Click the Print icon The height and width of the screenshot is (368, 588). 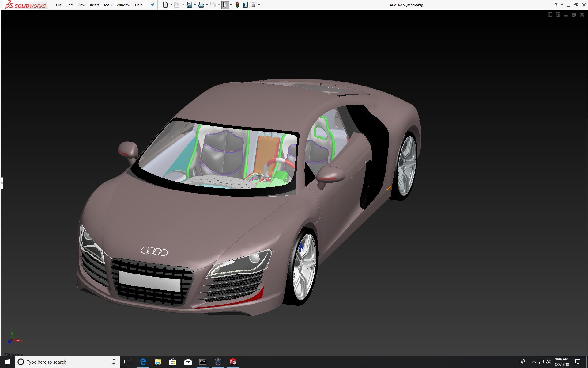pos(201,5)
